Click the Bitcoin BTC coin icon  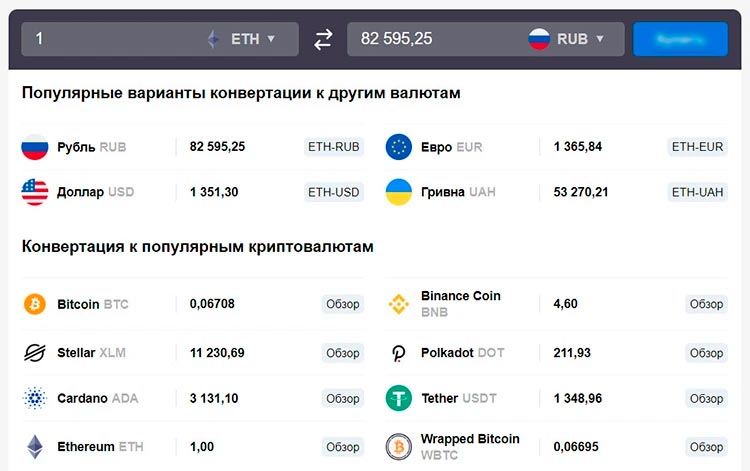point(35,304)
